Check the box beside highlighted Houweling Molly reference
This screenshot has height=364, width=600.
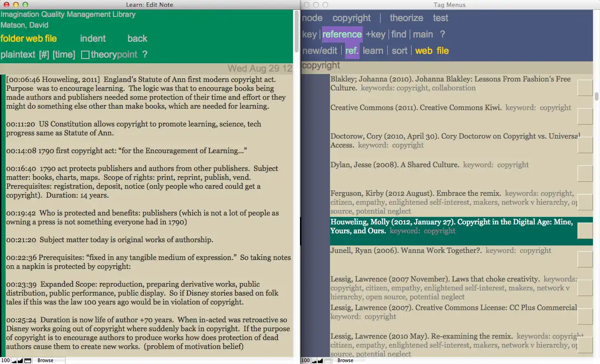pyautogui.click(x=585, y=230)
